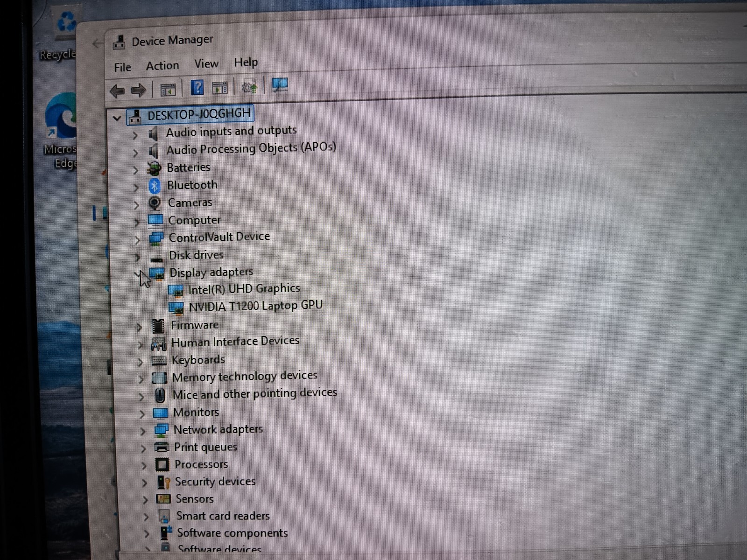Click the Cameras webcam icon
Viewport: 747px width, 560px height.
tap(155, 203)
